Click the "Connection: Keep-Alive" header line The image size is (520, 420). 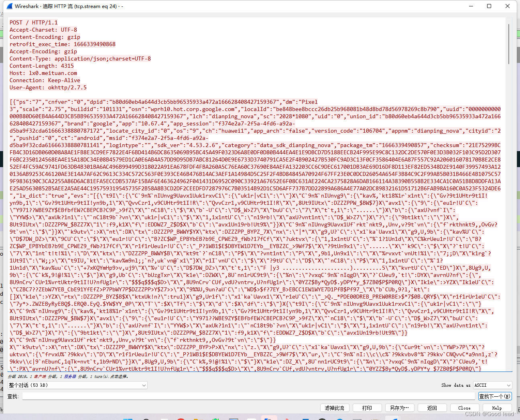45,81
